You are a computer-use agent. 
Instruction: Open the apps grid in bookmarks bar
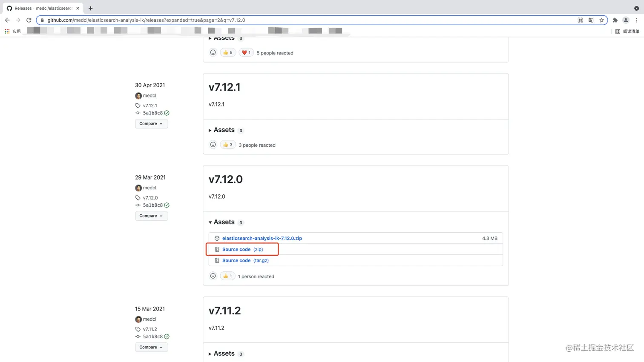7,31
